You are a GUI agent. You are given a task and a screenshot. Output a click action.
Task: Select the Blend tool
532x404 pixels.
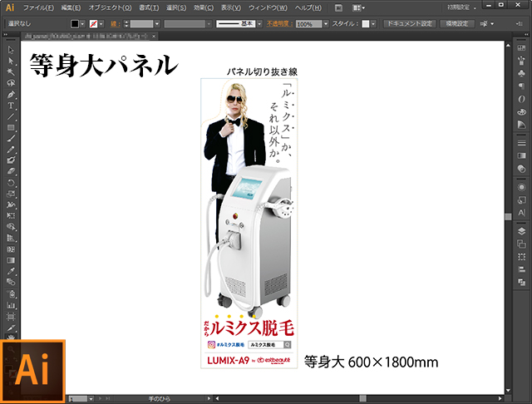[11, 283]
